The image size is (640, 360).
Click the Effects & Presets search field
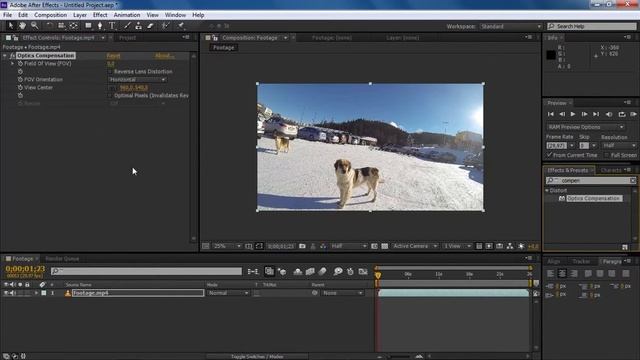tap(591, 180)
